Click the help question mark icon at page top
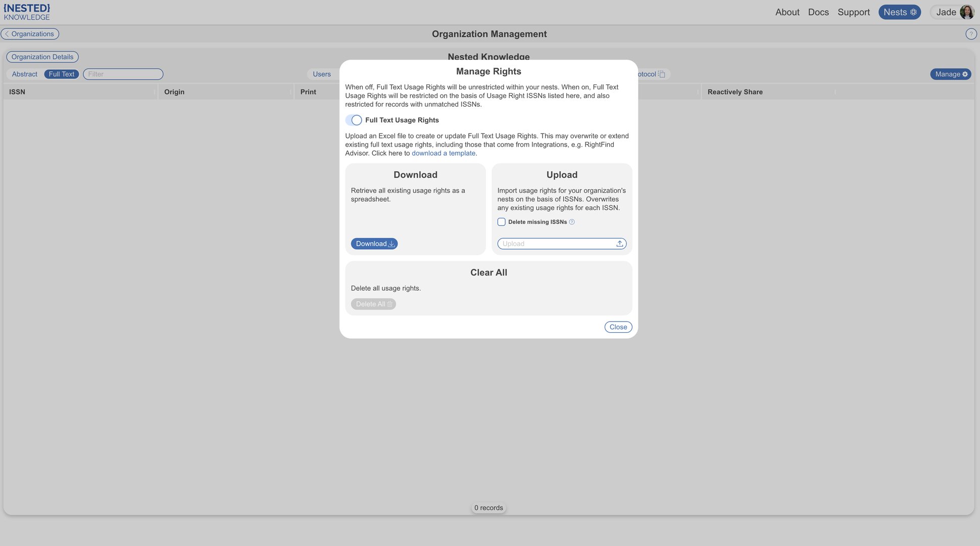Screen dimensions: 980x546 point(970,34)
